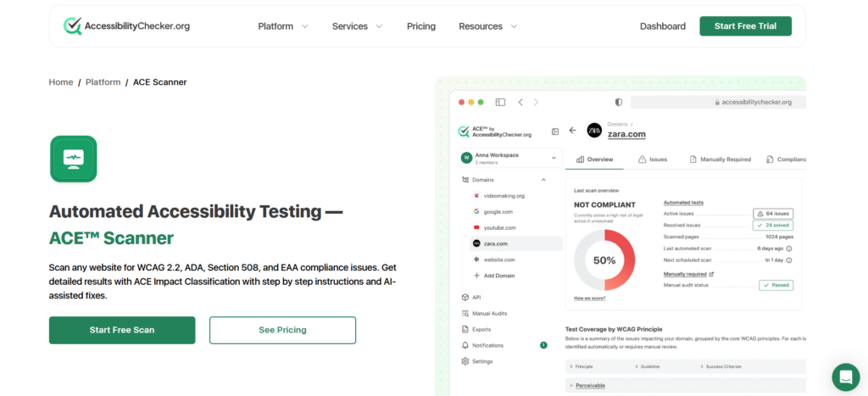The height and width of the screenshot is (396, 868).
Task: Sort by the Success Criterion column
Action: point(721,366)
